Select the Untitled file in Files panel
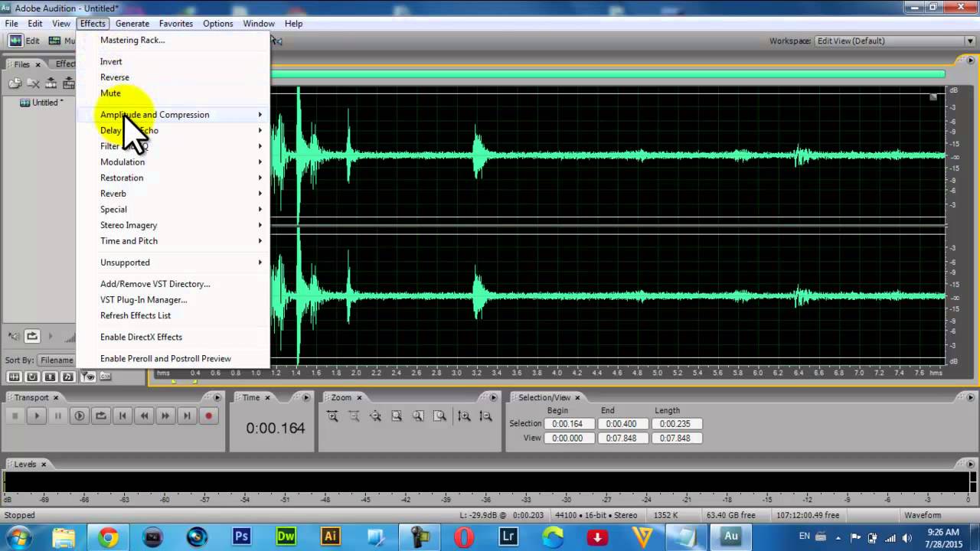Screen dimensions: 980x551 pyautogui.click(x=42, y=103)
